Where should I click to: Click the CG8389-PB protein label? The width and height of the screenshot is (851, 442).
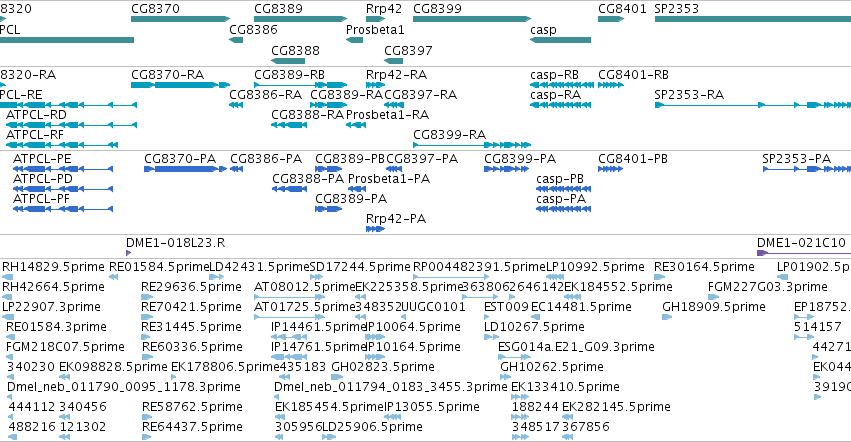coord(350,159)
